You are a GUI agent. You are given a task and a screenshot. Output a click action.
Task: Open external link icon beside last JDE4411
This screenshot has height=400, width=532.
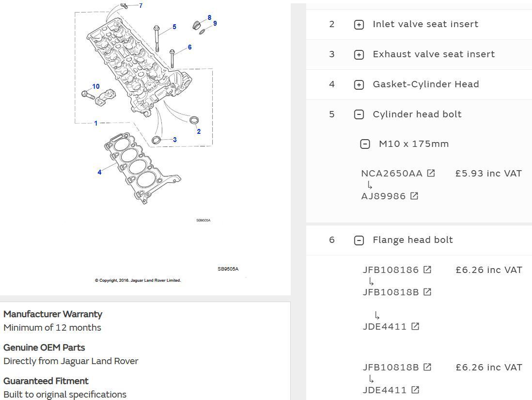click(x=415, y=390)
